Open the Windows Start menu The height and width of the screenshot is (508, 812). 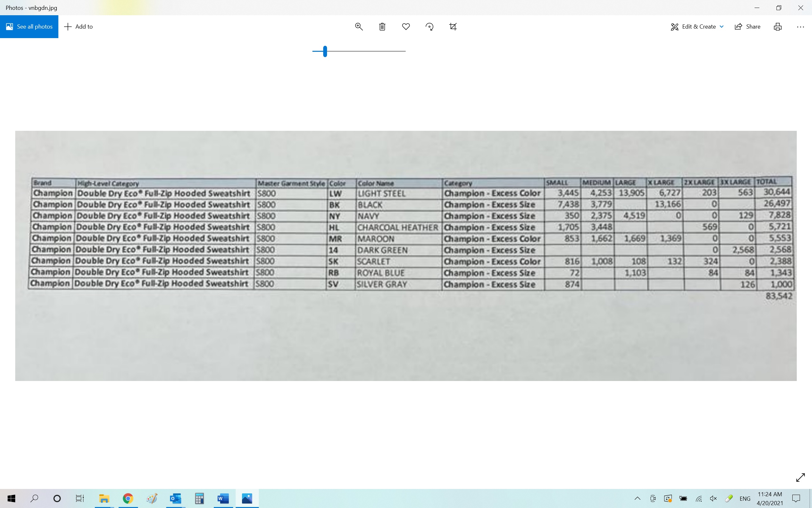click(11, 498)
